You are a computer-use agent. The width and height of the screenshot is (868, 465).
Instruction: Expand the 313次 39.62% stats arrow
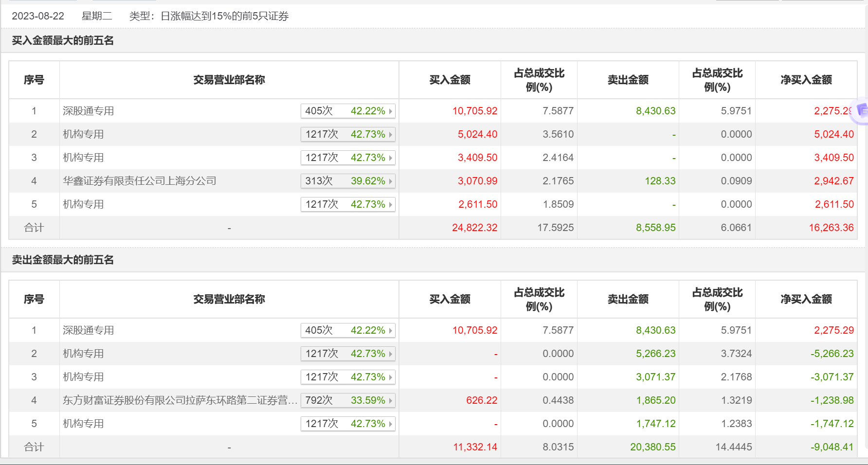pyautogui.click(x=390, y=181)
